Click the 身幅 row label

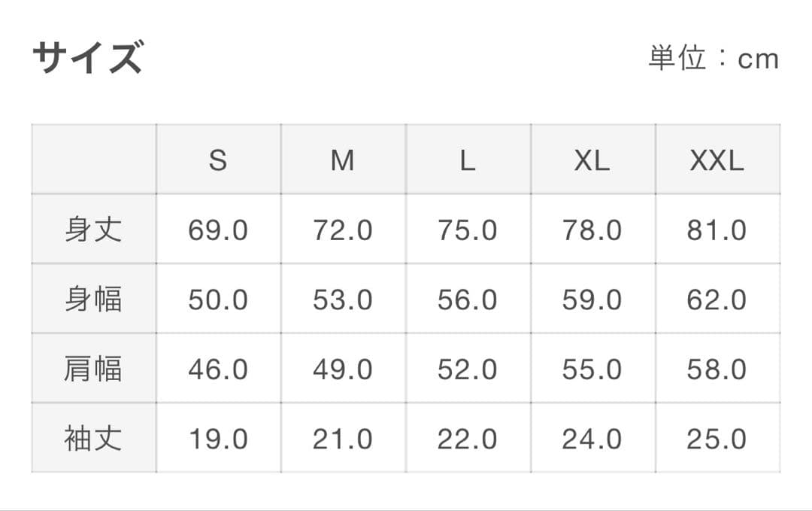click(x=93, y=300)
